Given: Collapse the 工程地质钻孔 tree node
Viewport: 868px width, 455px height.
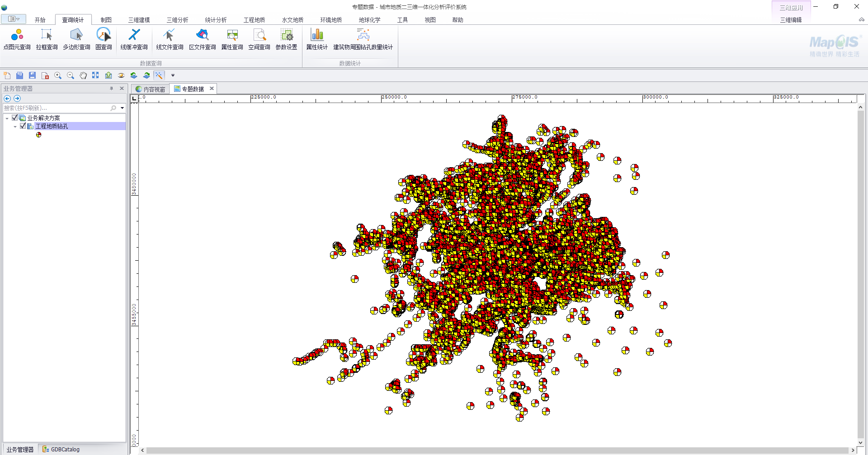Looking at the screenshot, I should pos(15,127).
